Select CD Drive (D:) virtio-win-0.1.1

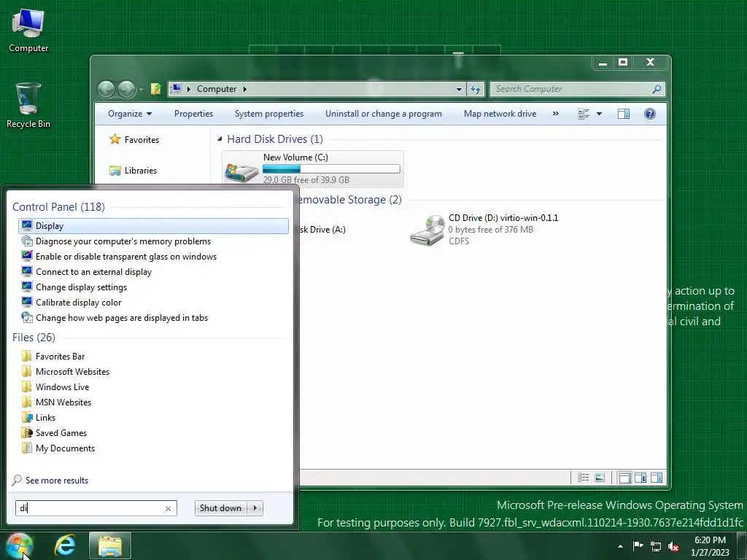tap(484, 230)
